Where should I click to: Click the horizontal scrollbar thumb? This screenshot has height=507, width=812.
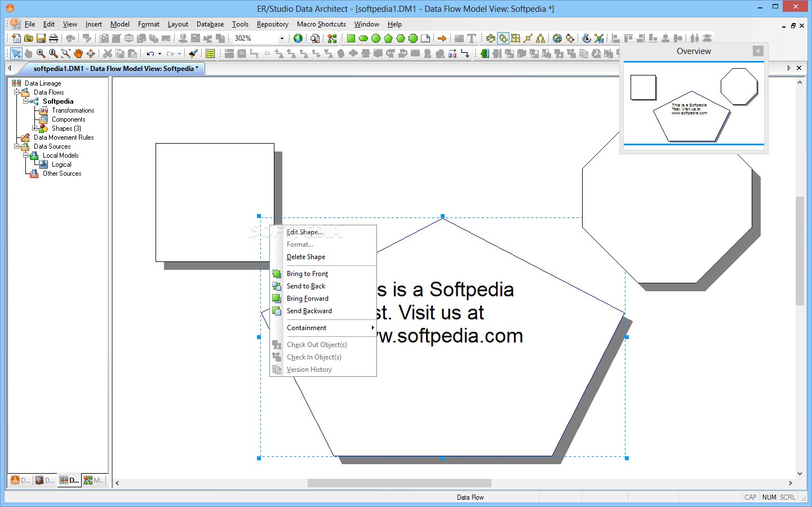click(x=400, y=483)
